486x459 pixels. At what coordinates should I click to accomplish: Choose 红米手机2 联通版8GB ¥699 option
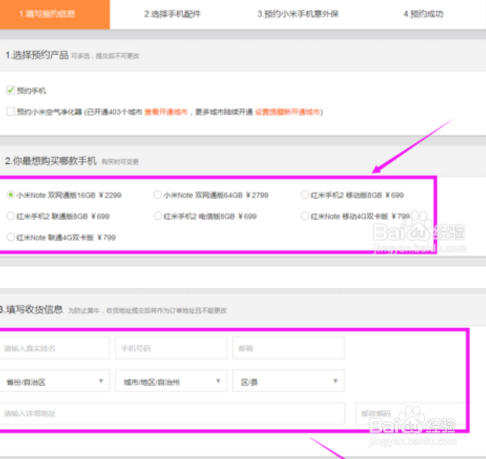pos(11,216)
